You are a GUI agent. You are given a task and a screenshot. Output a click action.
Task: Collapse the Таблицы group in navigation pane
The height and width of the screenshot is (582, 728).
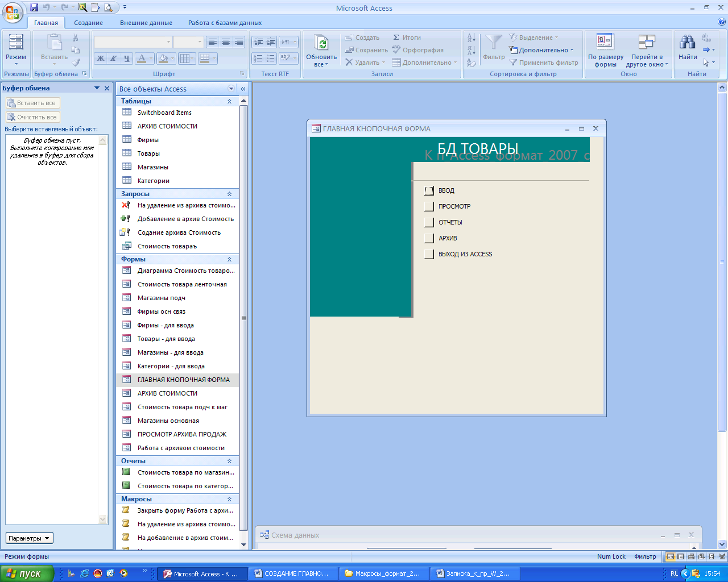pos(229,101)
